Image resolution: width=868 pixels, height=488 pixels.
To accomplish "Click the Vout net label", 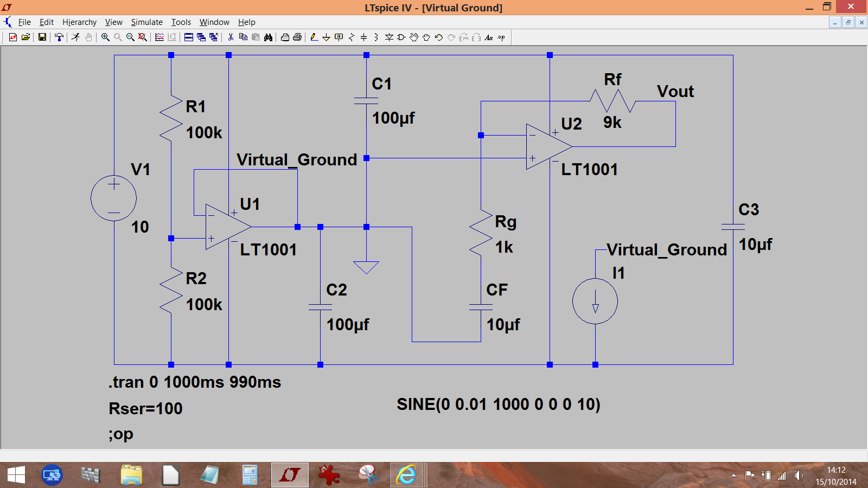I will [675, 91].
